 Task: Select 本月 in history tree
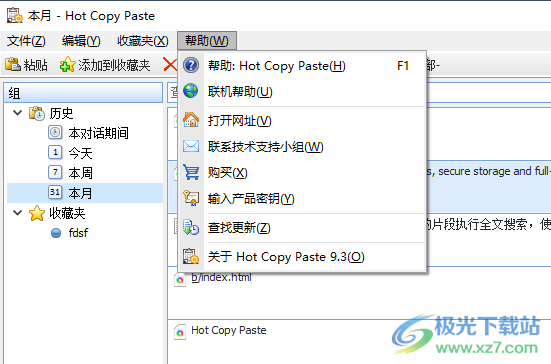[x=80, y=193]
